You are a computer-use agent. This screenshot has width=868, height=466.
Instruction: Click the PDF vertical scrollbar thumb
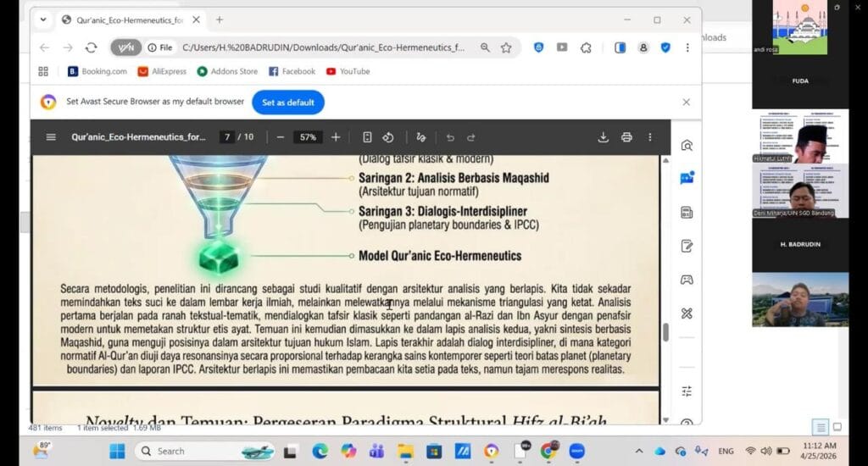click(x=665, y=332)
